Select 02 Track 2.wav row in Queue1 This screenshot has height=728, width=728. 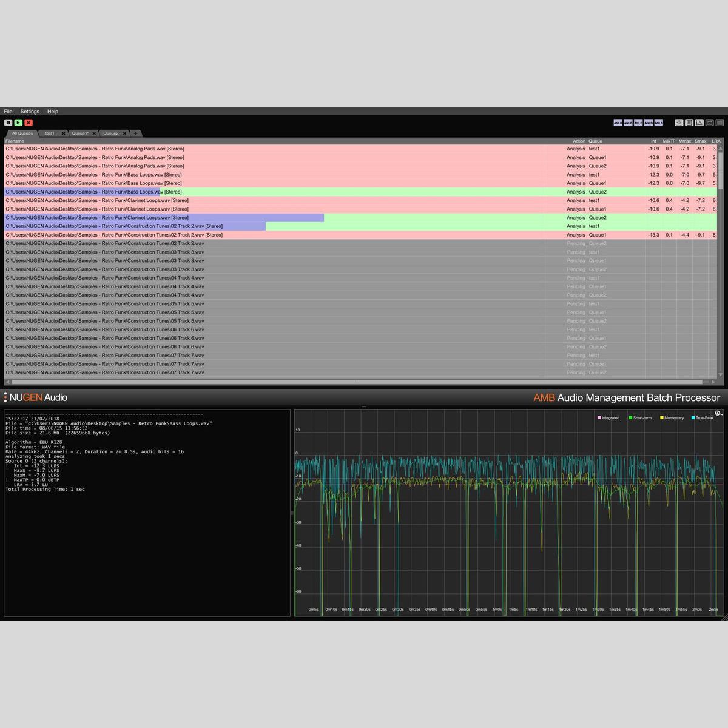[360, 235]
